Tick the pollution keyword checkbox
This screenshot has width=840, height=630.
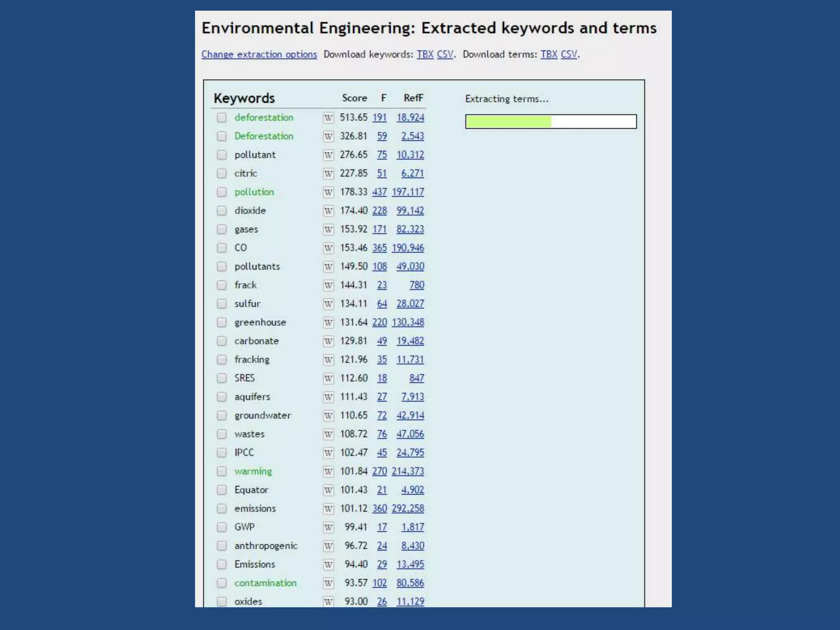[x=221, y=192]
